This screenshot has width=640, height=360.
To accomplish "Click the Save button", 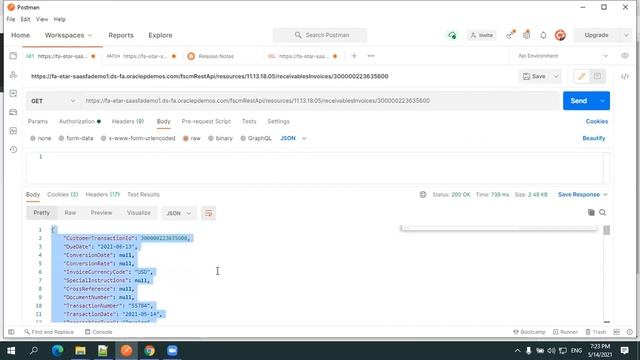I will (534, 76).
